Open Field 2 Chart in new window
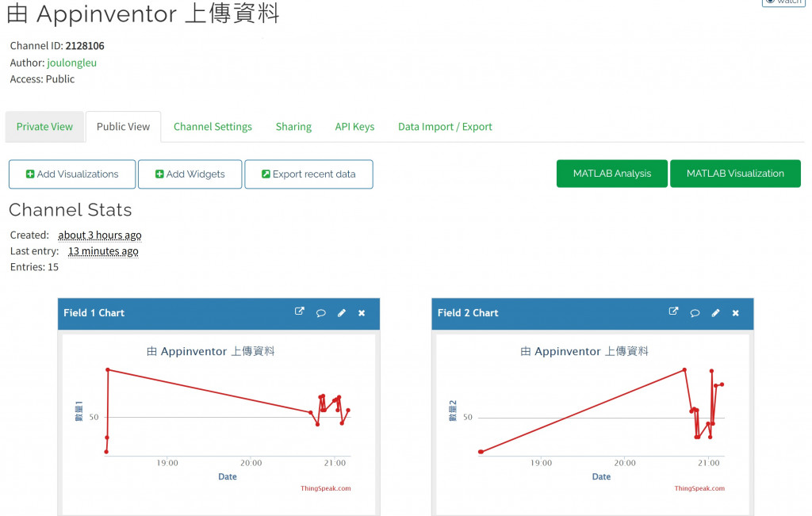Screen dimensions: 812x516 coord(673,312)
